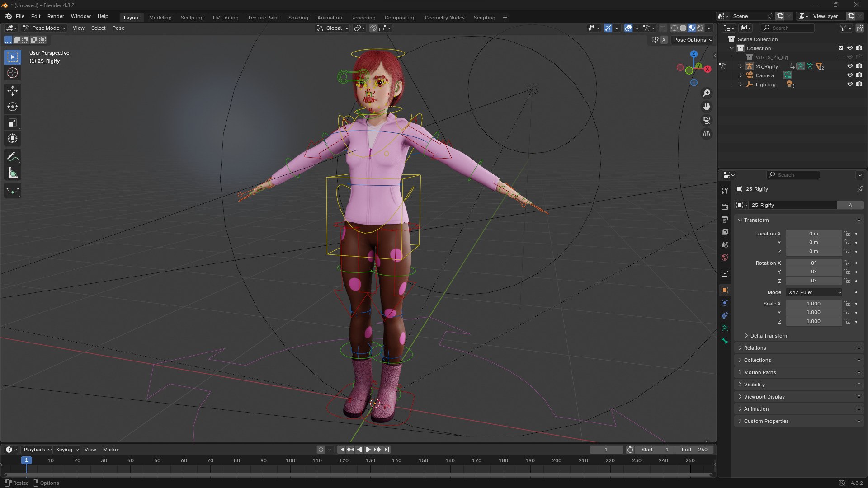This screenshot has width=868, height=488.
Task: Pick the Scale tool
Action: 13,122
